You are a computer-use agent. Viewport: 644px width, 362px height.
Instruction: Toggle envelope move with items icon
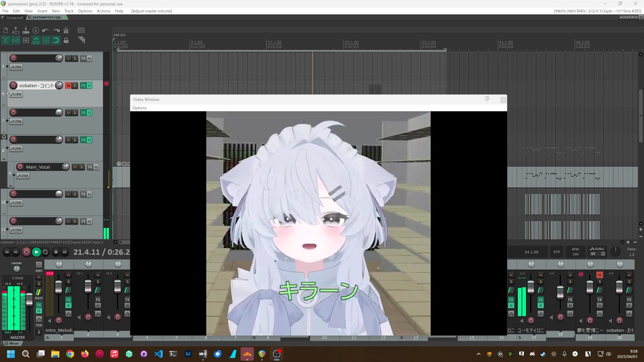36,40
